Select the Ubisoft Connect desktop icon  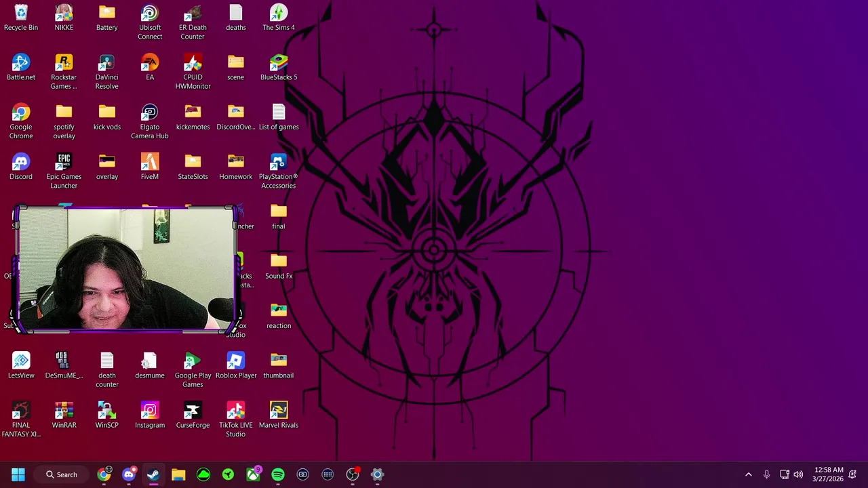click(150, 22)
